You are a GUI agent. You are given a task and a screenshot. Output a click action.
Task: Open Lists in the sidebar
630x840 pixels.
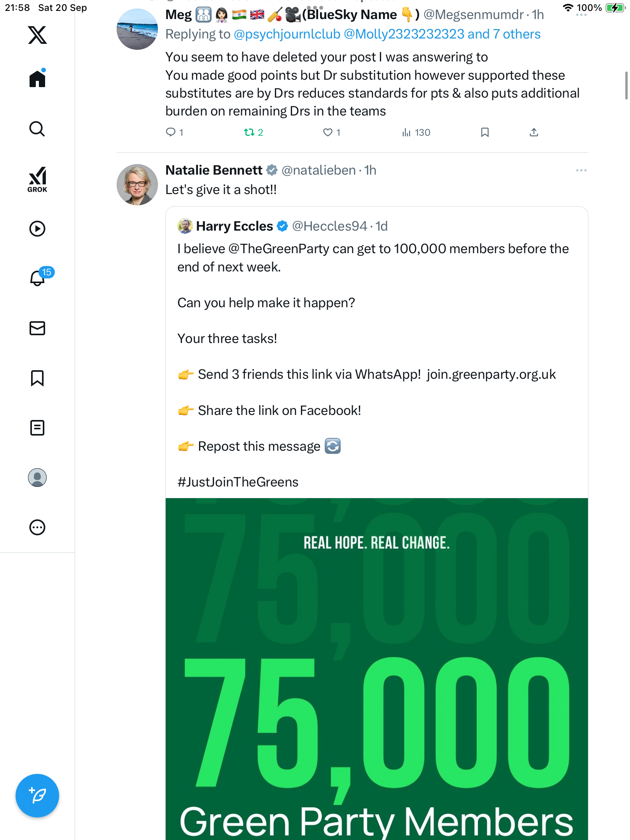coord(37,428)
